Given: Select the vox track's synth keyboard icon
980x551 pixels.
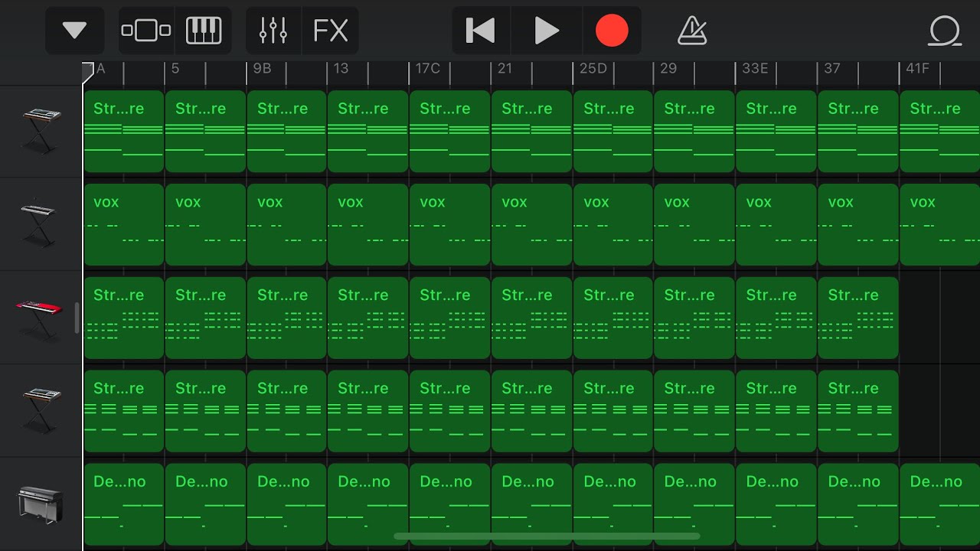Looking at the screenshot, I should point(38,225).
